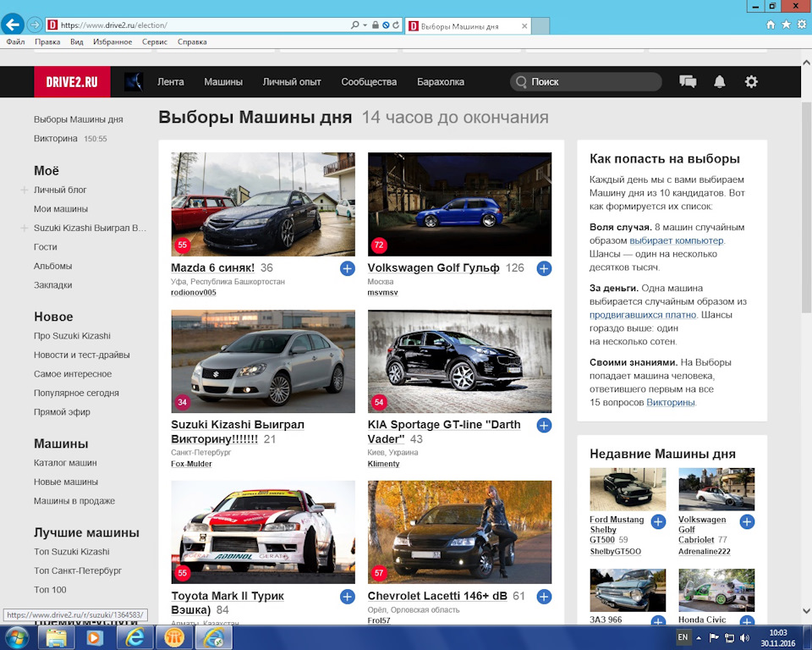This screenshot has width=812, height=650.
Task: Open Каталог машин in the sidebar
Action: point(65,463)
